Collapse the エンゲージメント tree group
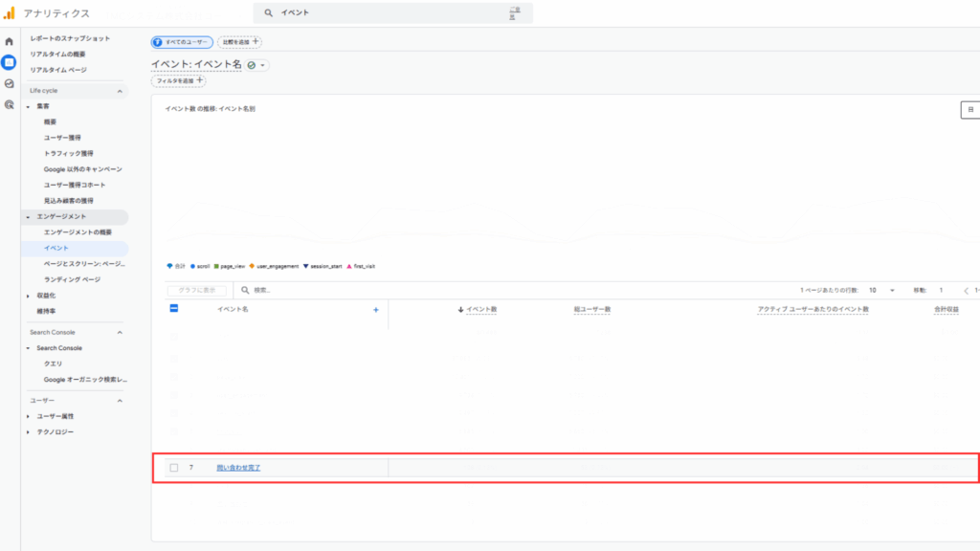 (28, 217)
